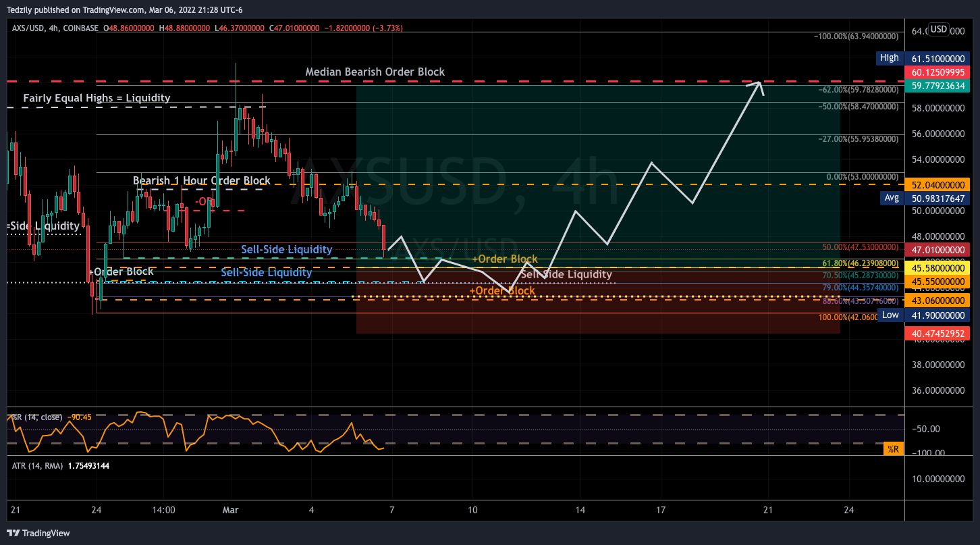The height and width of the screenshot is (545, 980).
Task: Click the 'Bearish 1 Hour Order Block' label
Action: pos(201,180)
